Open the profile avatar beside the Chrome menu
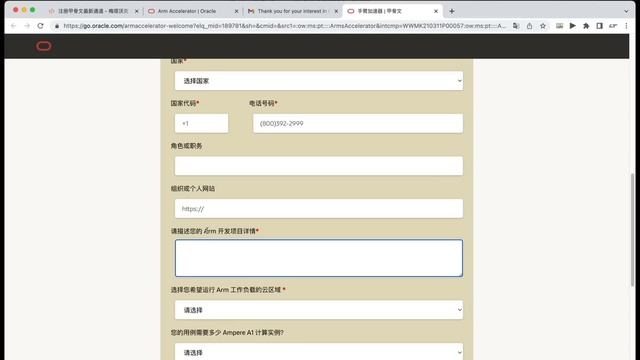Screen dimensions: 640x360 [613, 26]
